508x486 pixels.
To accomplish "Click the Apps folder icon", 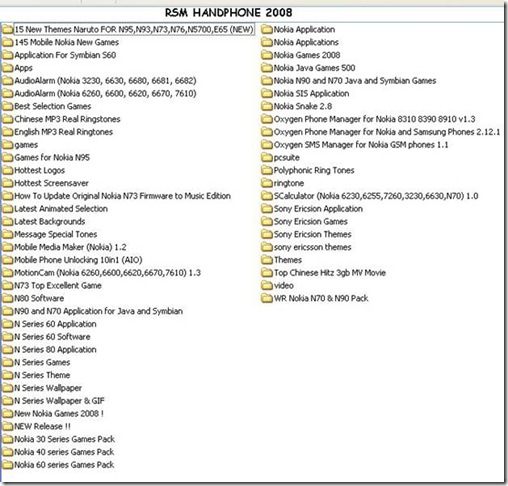I will tap(8, 68).
